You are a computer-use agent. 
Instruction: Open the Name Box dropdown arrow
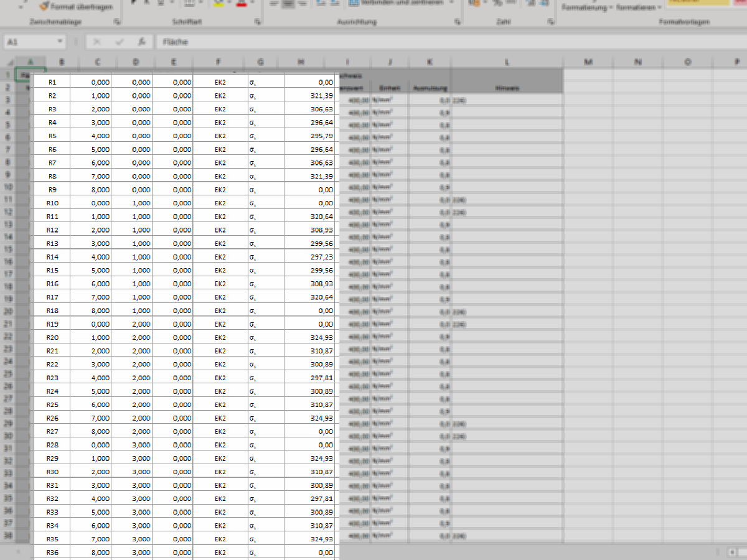[x=60, y=42]
